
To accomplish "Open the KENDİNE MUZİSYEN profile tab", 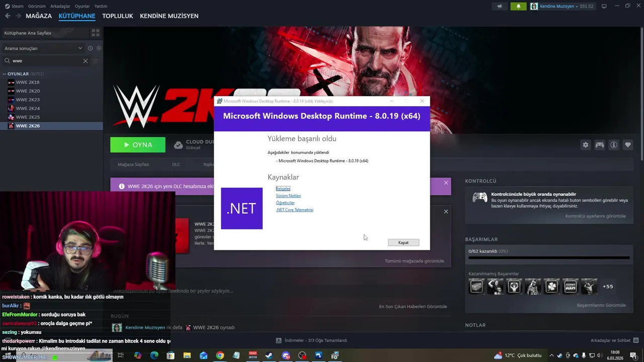I will tap(169, 16).
